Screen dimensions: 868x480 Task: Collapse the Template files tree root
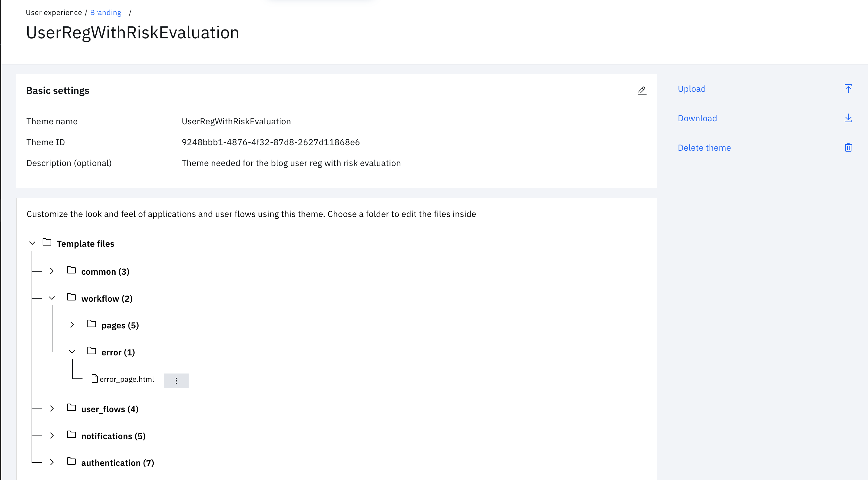32,243
